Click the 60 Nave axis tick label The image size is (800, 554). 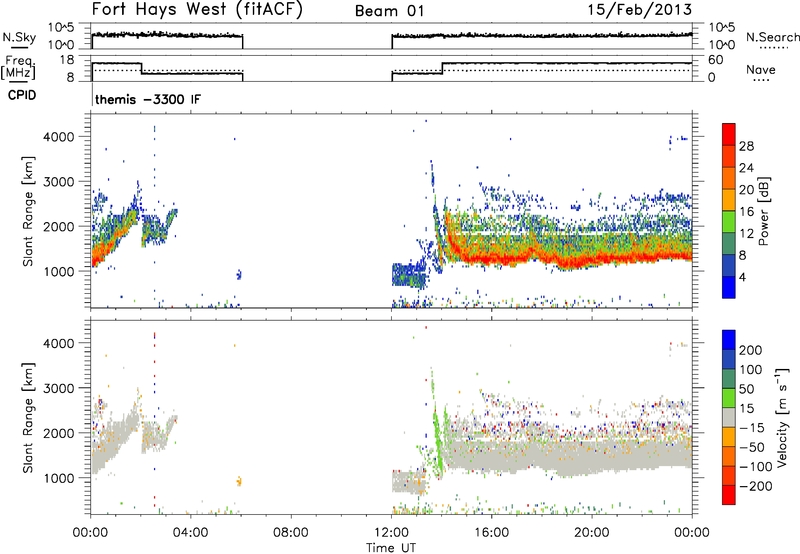(x=715, y=60)
